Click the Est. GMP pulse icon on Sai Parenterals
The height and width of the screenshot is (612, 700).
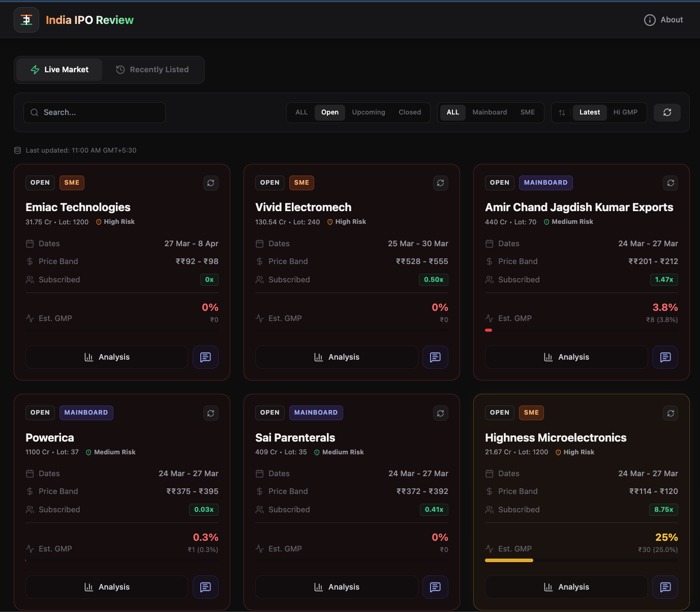[260, 549]
